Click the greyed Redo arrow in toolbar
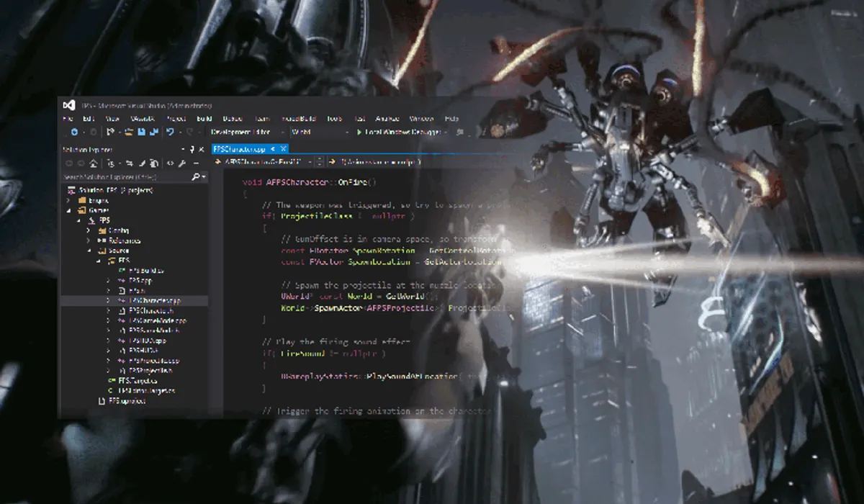The width and height of the screenshot is (864, 504). pos(190,132)
